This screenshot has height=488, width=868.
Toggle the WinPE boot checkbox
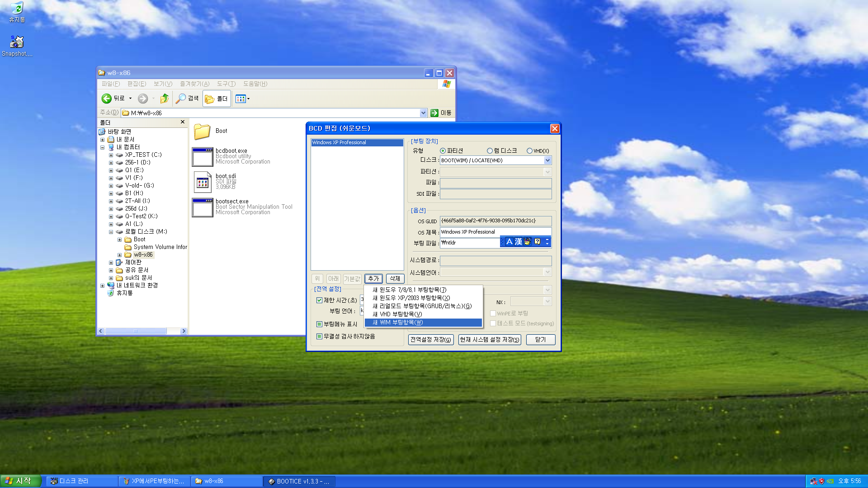pyautogui.click(x=493, y=314)
